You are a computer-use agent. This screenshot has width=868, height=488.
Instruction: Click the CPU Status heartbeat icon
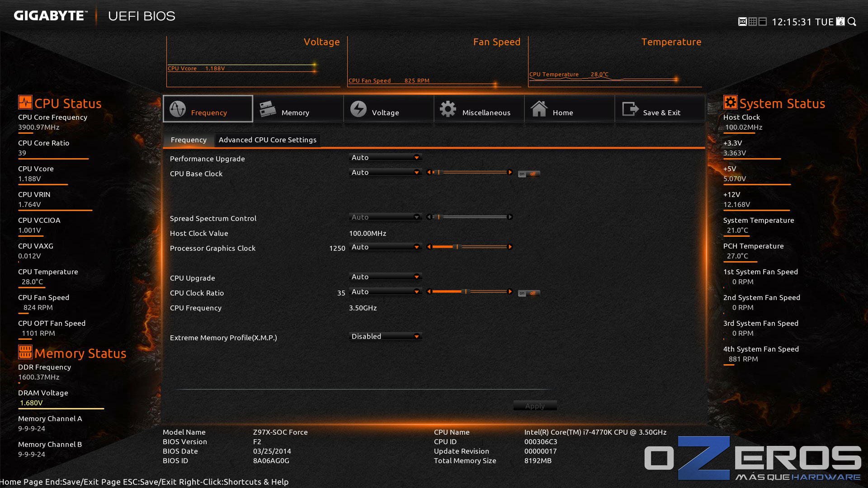25,102
